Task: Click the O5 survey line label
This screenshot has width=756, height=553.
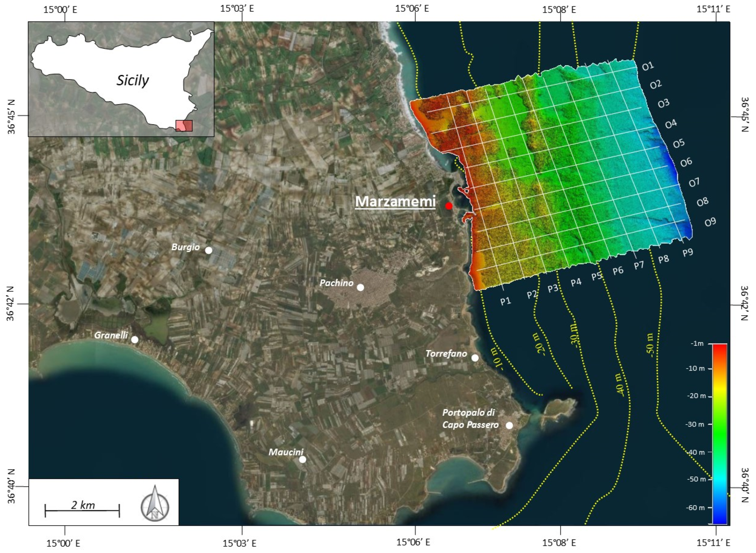Action: (x=679, y=144)
